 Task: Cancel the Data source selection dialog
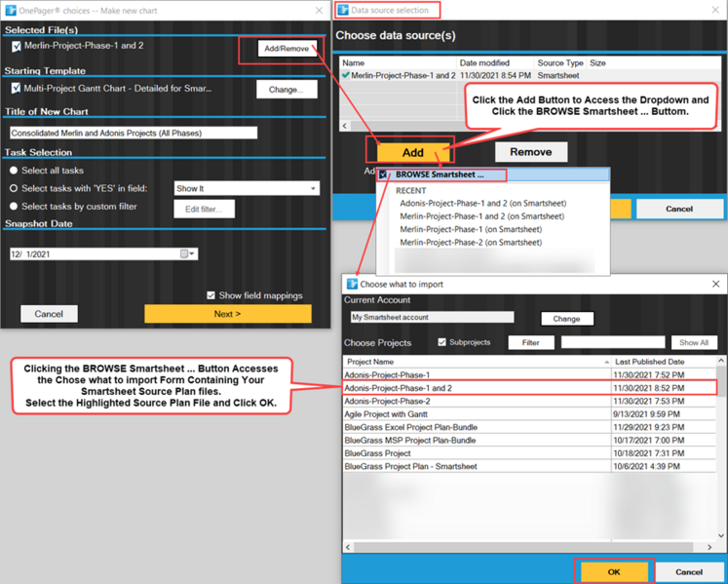click(x=679, y=209)
